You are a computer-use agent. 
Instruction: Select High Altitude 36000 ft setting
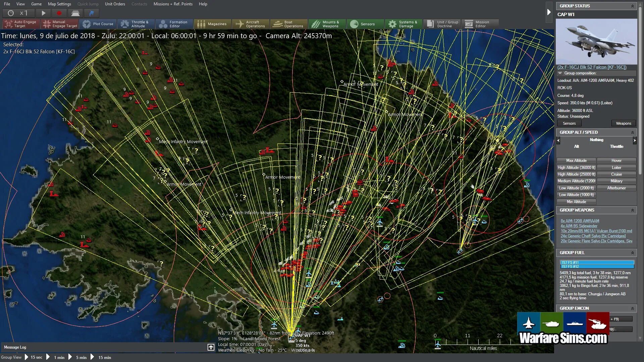[576, 168]
